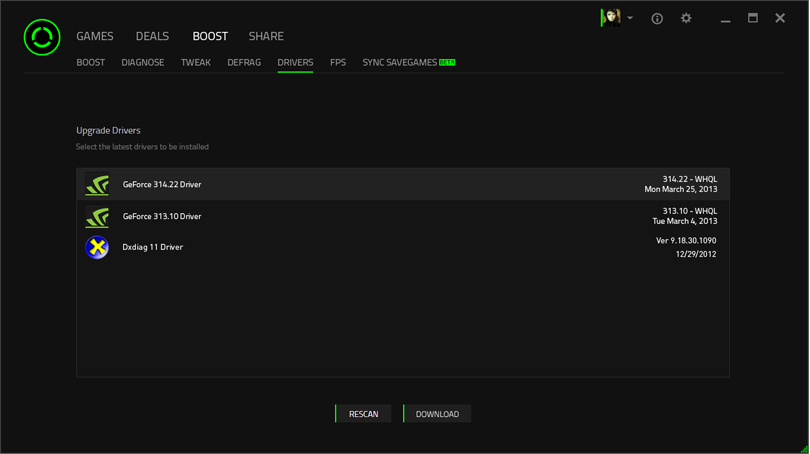Click the 'Ver 9.18.30.1090' version text

click(x=686, y=241)
